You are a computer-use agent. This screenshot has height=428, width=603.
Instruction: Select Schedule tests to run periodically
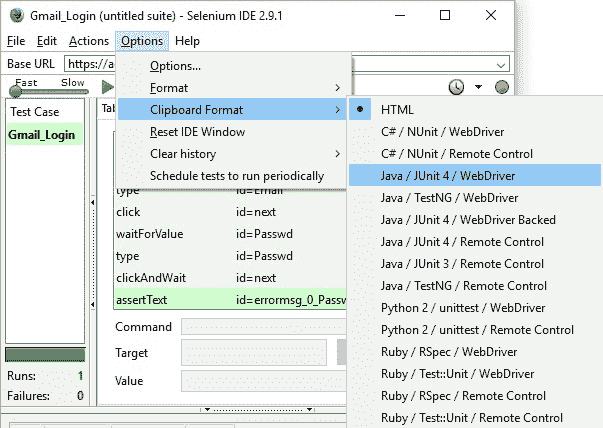point(232,175)
